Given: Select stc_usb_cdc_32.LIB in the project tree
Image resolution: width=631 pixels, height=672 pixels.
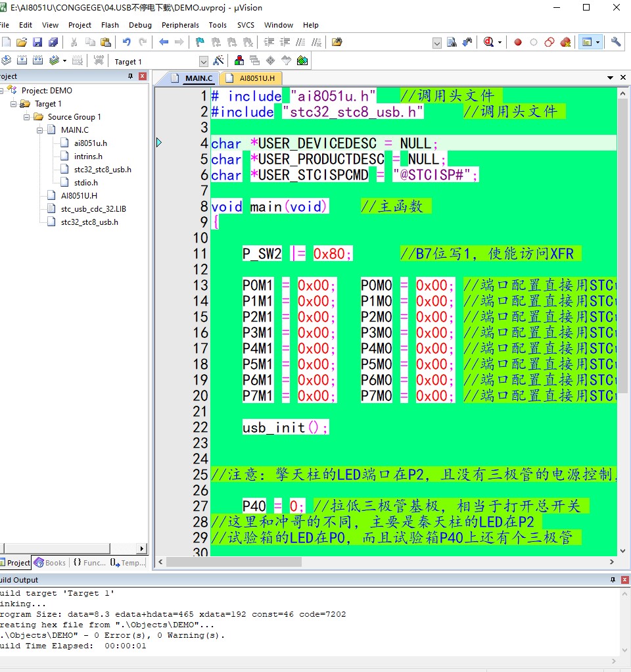Looking at the screenshot, I should [93, 209].
